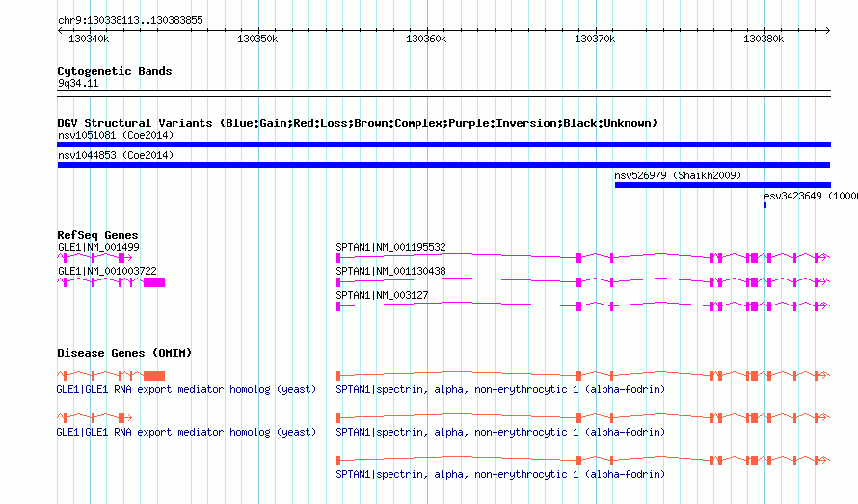Click the small blue tick for esv3423649

tap(765, 205)
